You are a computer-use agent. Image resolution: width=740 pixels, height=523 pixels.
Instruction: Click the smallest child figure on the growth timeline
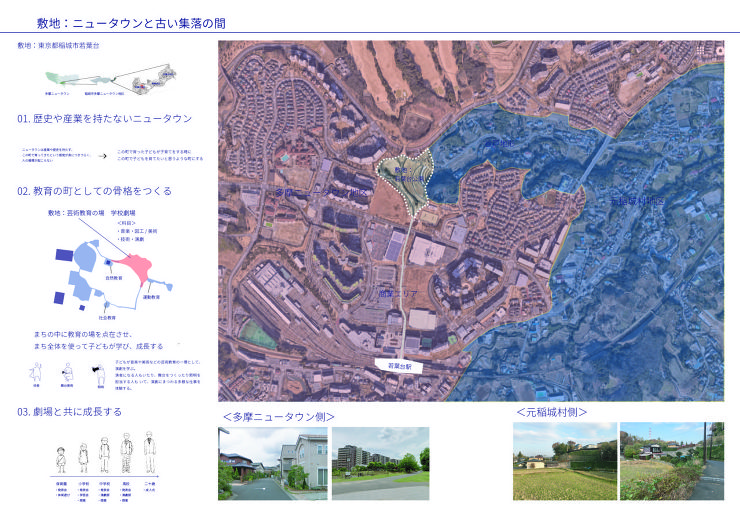[61, 460]
